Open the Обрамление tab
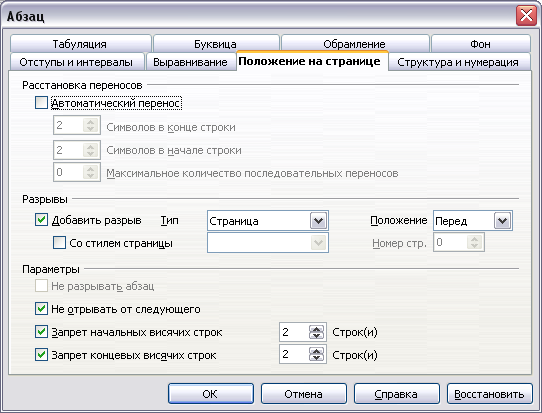This screenshot has width=542, height=413. (x=355, y=44)
